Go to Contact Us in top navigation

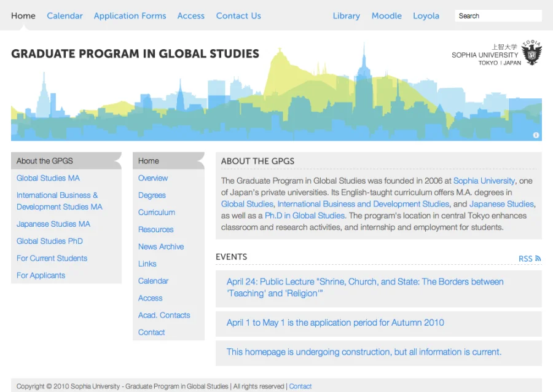tap(238, 16)
